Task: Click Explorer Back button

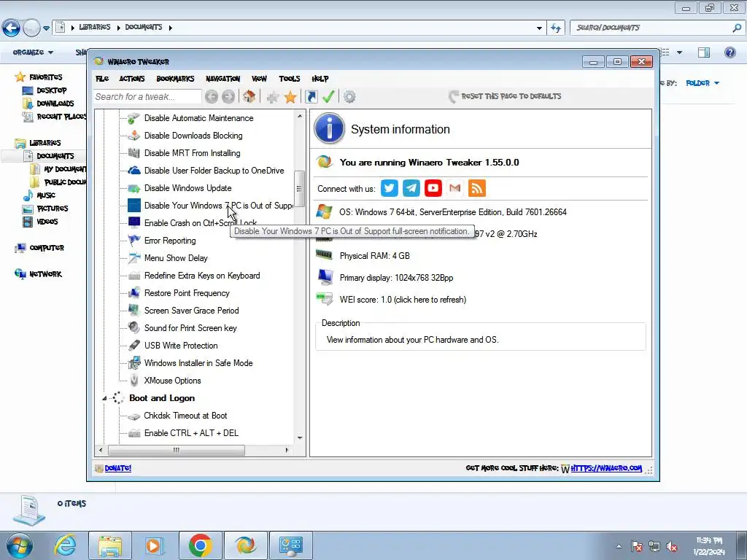Action: tap(11, 28)
